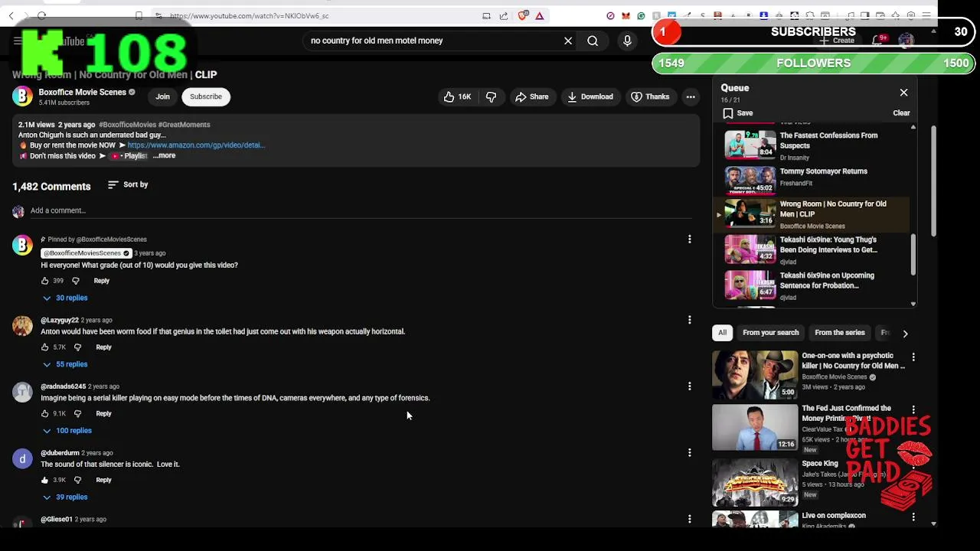Run search with the magnifier icon
980x551 pixels.
pos(593,41)
